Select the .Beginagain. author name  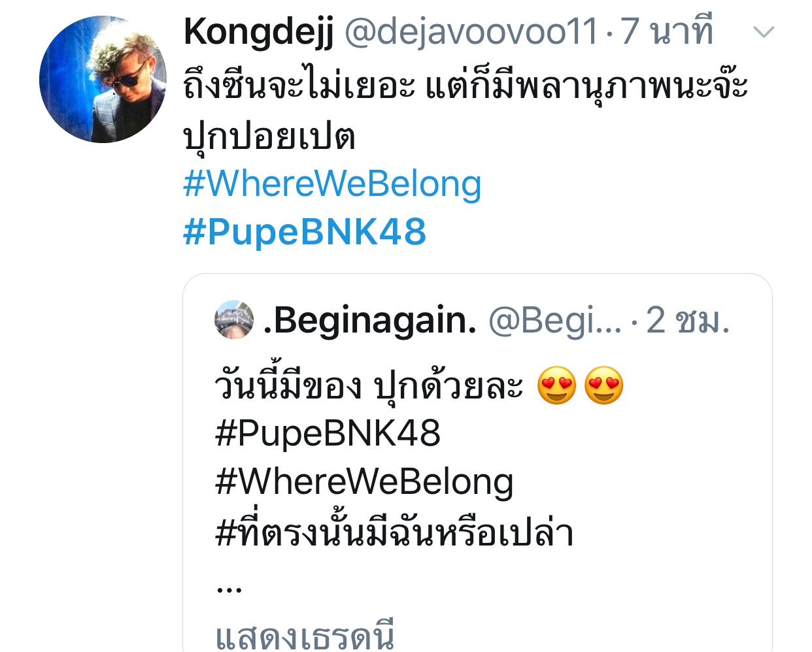(x=370, y=320)
